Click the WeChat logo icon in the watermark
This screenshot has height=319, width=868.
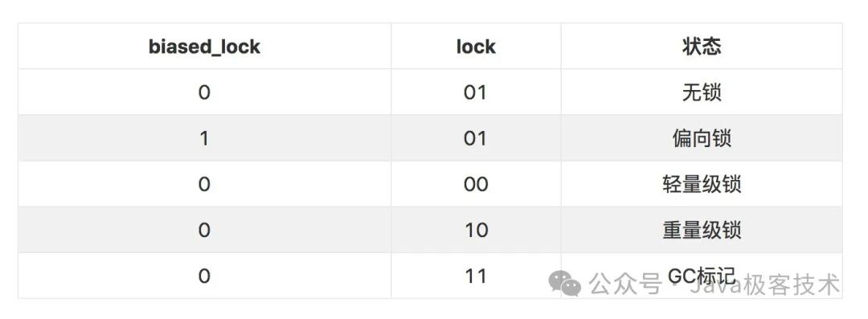pyautogui.click(x=565, y=284)
